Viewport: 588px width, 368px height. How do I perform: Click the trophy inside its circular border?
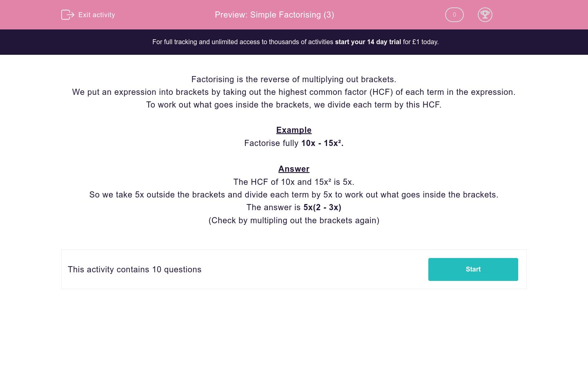(485, 15)
